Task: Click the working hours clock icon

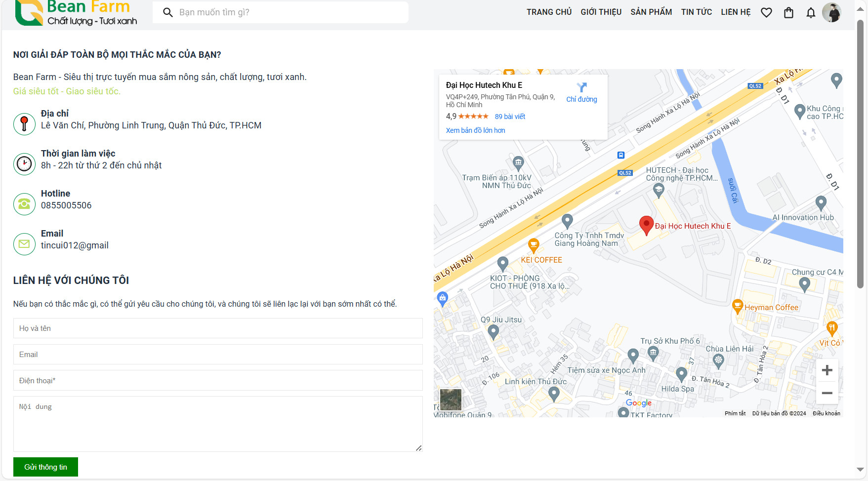Action: tap(24, 164)
